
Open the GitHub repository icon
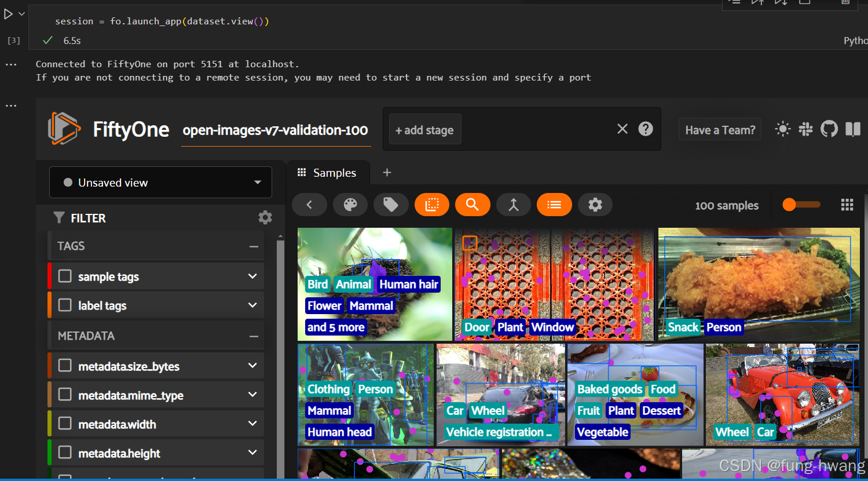829,129
